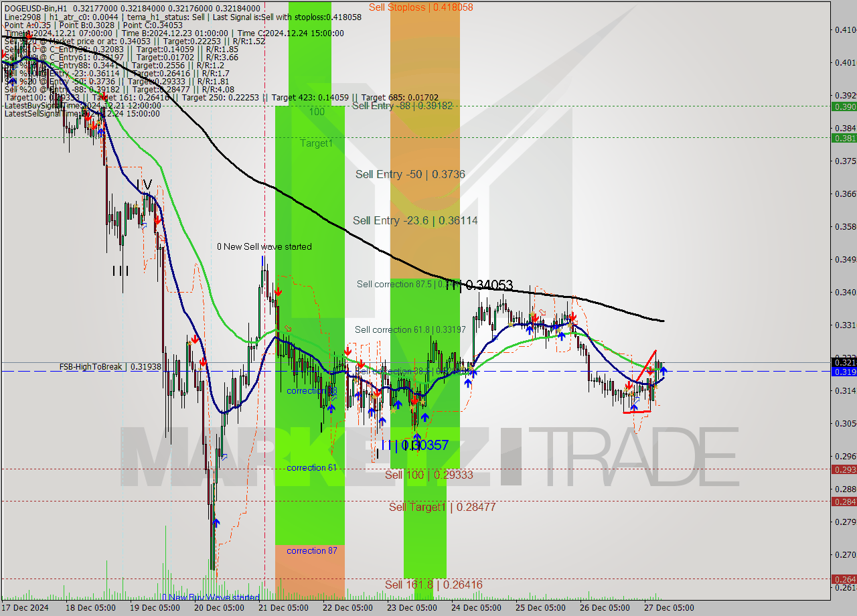Click the 0.270 price axis label
857x616 pixels.
[845, 554]
